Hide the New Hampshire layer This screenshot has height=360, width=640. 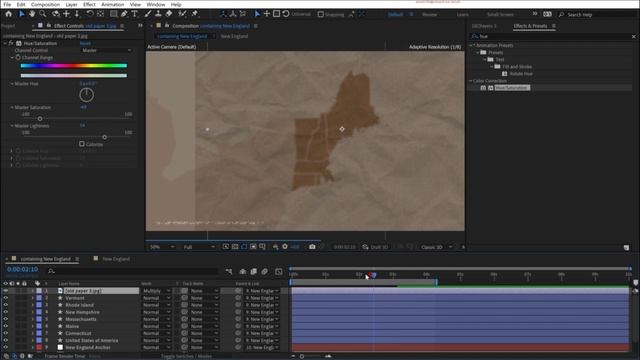coord(6,312)
